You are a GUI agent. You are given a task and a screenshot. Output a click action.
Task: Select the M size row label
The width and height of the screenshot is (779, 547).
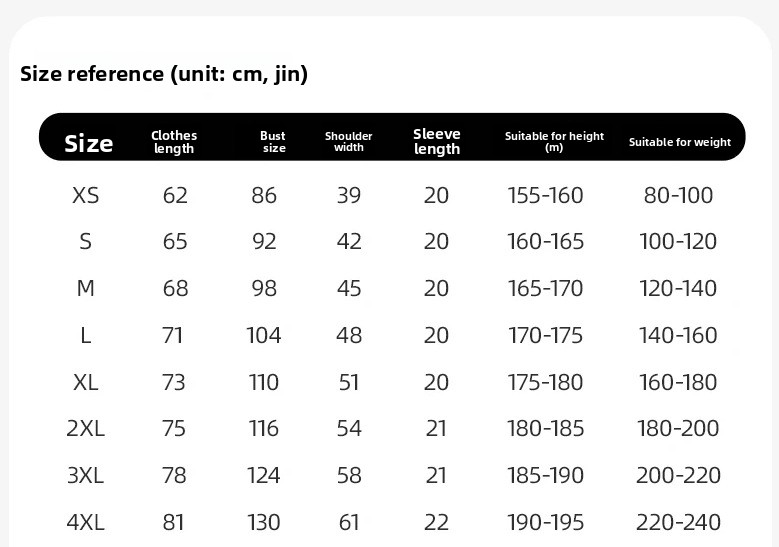[86, 289]
